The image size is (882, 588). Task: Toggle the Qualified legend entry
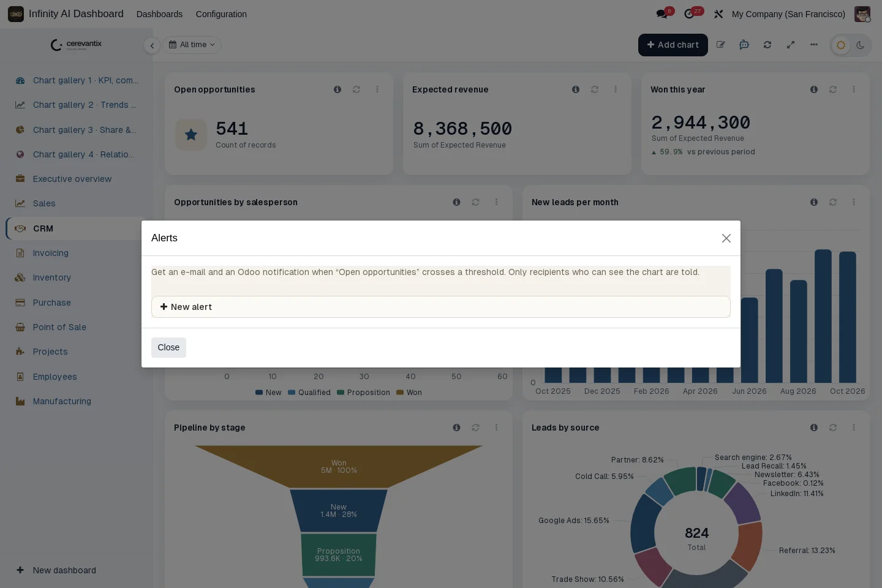click(309, 393)
